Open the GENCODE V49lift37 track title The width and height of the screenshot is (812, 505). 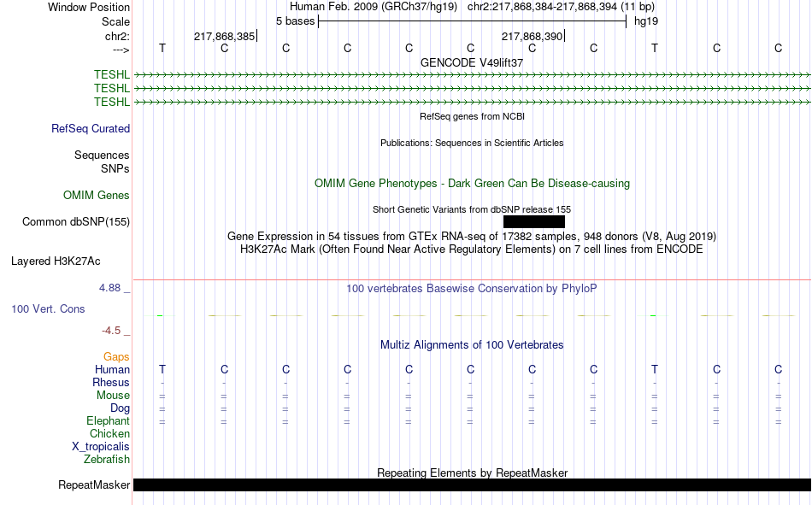472,62
